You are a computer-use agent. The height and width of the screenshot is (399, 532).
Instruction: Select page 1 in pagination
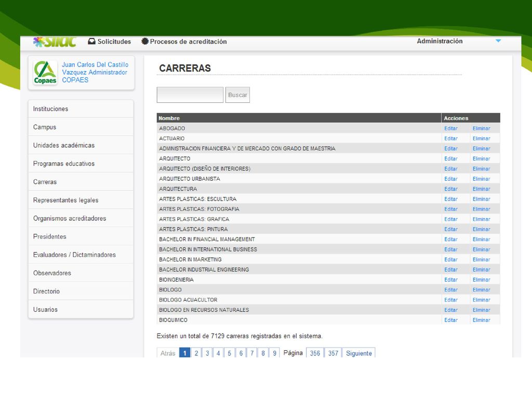point(184,353)
